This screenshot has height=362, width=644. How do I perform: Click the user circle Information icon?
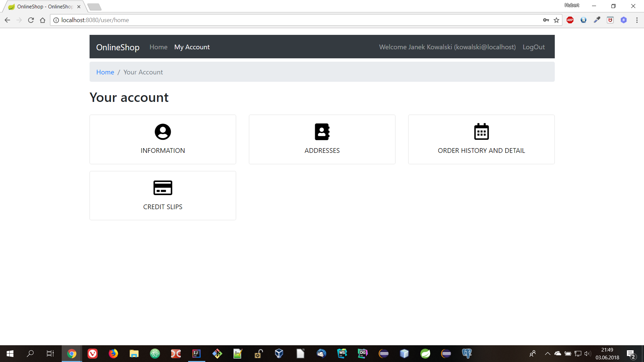(x=163, y=132)
